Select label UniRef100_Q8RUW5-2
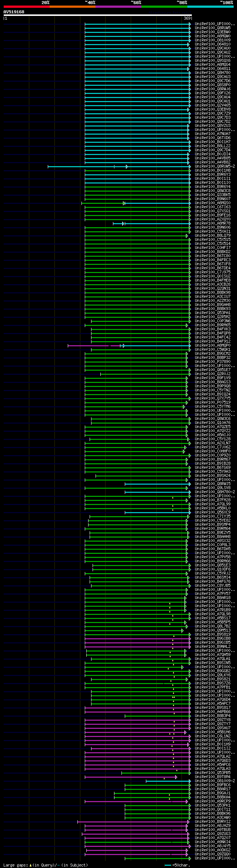Image resolution: width=237 pixels, height=868 pixels. point(215,166)
